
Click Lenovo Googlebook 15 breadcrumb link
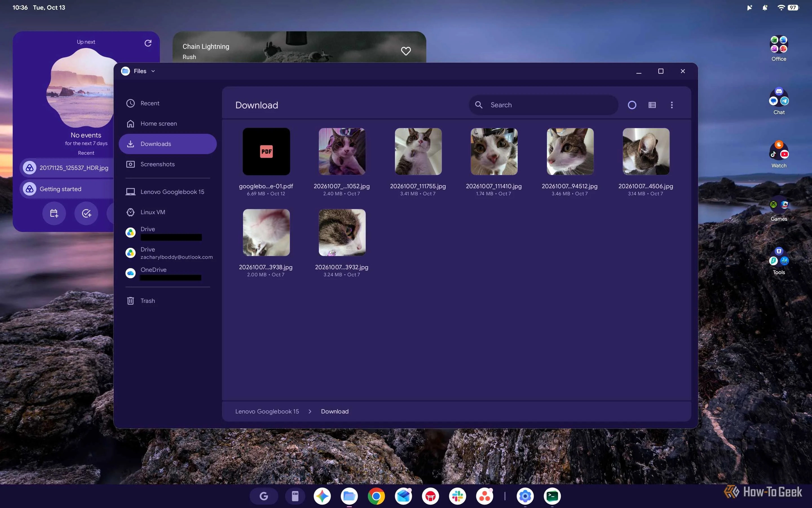pyautogui.click(x=267, y=411)
